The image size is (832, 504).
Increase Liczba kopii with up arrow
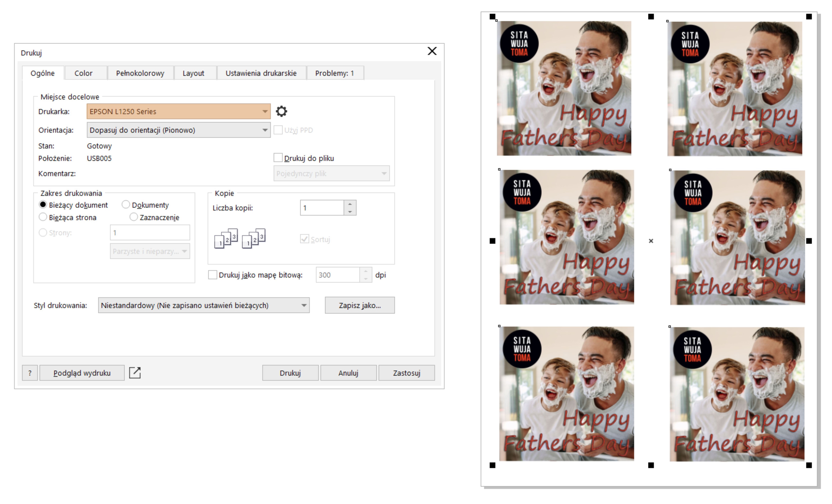[350, 204]
